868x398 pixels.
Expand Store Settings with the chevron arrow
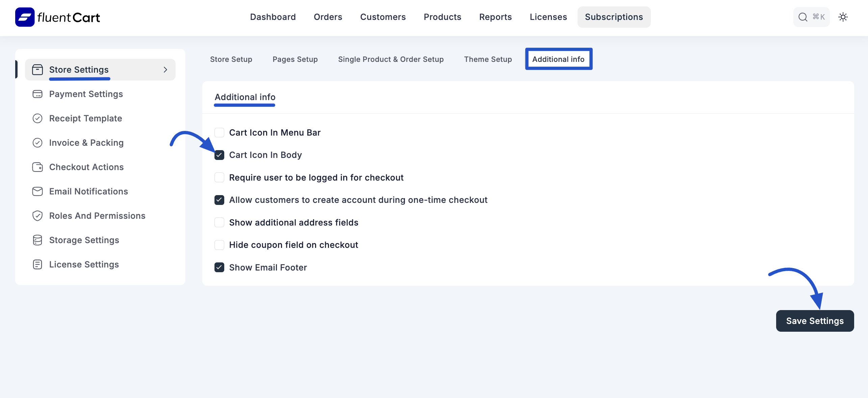[x=165, y=70]
